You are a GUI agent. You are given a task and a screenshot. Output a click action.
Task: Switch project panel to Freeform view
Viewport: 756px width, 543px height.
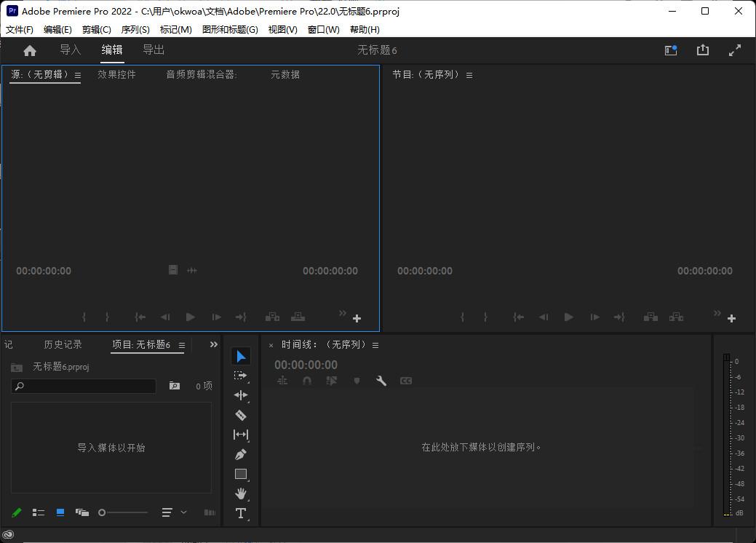click(x=82, y=512)
